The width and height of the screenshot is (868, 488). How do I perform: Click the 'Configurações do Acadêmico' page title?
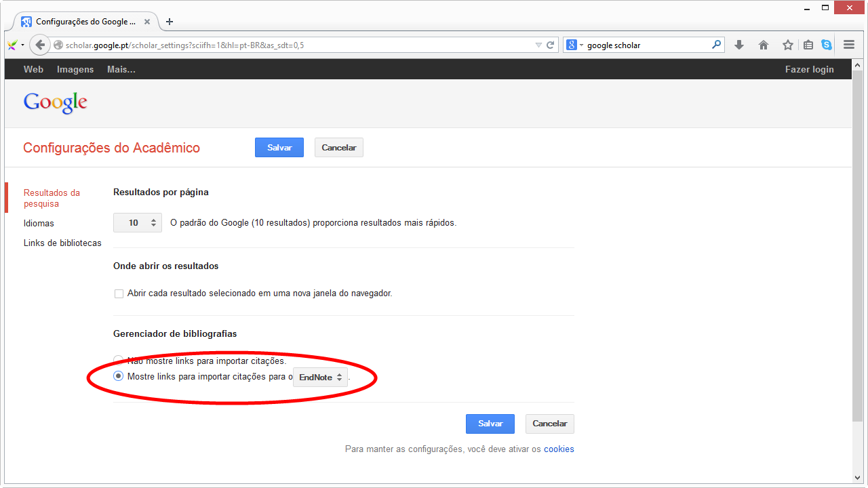(x=112, y=148)
